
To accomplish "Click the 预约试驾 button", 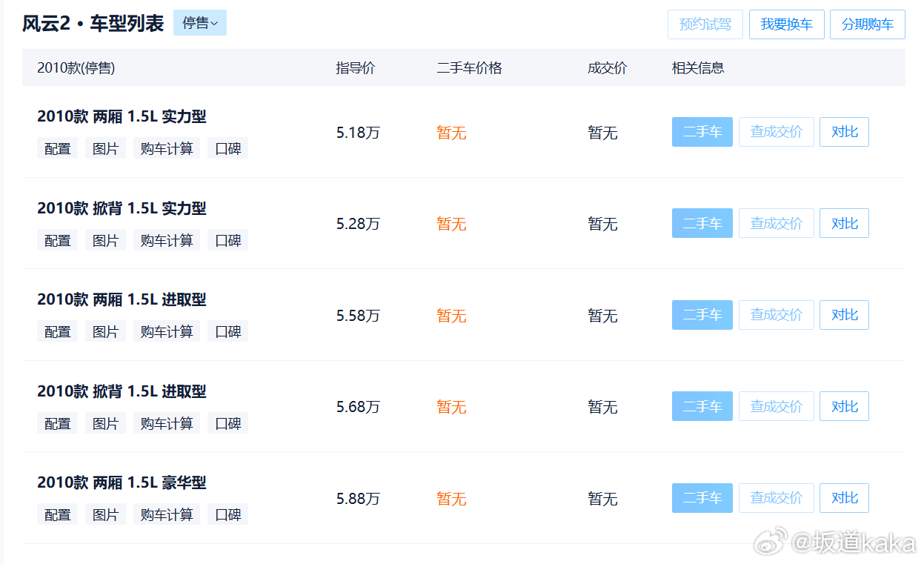I will click(x=705, y=24).
